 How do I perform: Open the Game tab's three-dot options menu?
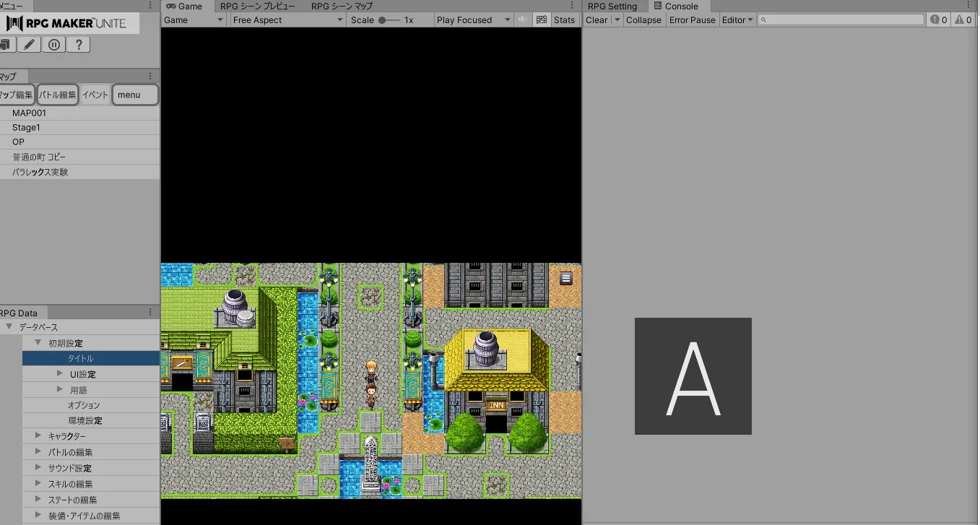click(573, 6)
